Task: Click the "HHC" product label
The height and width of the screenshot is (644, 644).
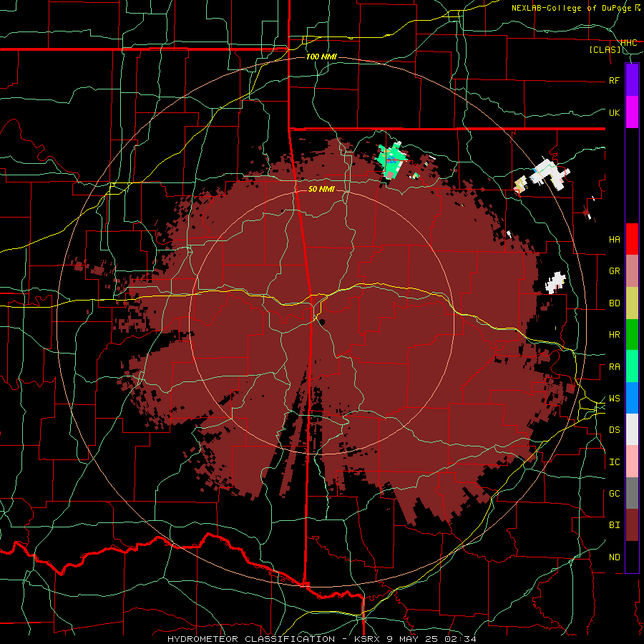Action: [628, 43]
